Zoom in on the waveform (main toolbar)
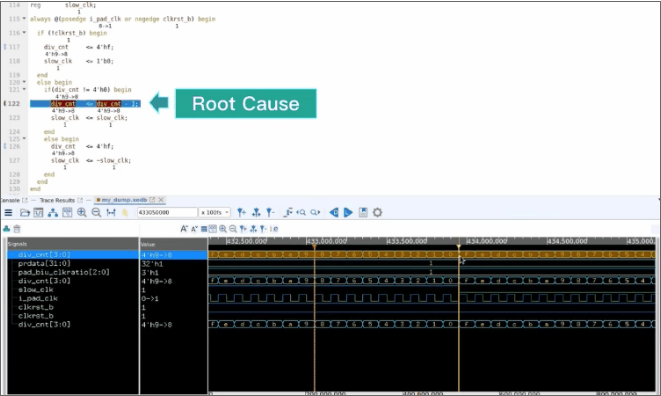 pyautogui.click(x=82, y=213)
